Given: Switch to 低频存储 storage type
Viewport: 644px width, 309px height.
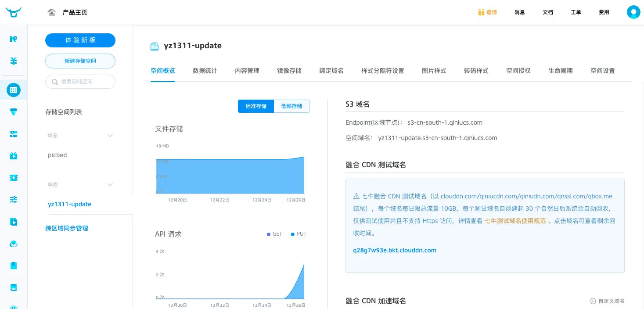Looking at the screenshot, I should [x=291, y=106].
